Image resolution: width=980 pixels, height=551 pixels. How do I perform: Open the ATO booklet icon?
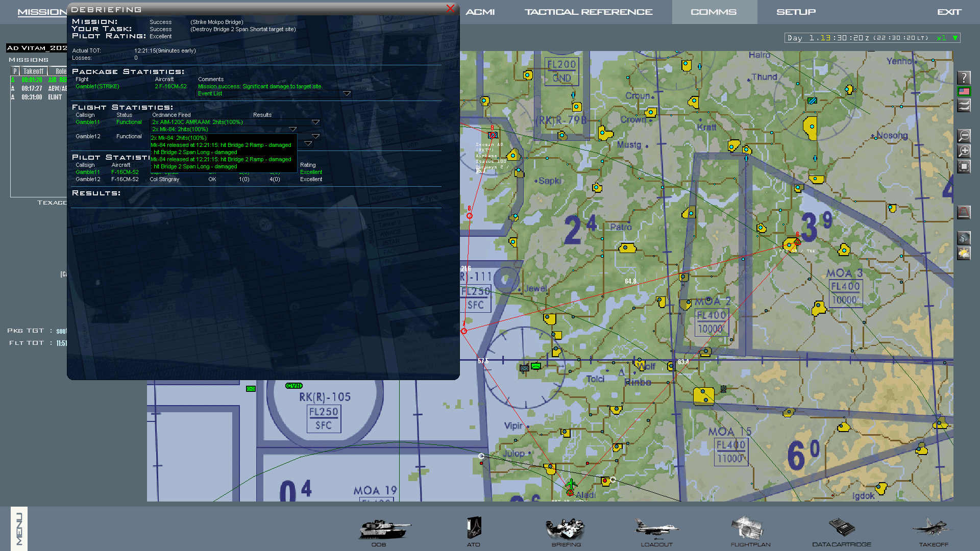pos(474,528)
